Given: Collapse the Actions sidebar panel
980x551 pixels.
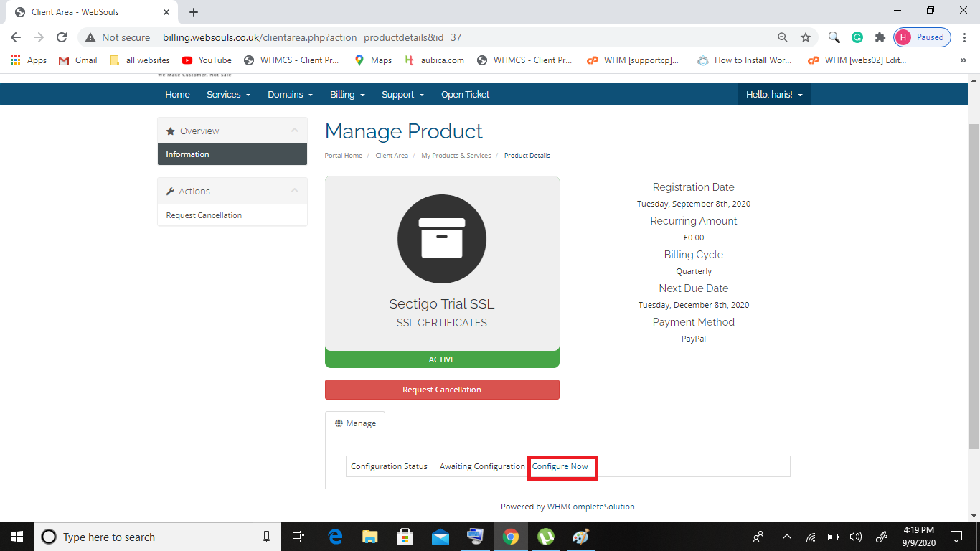Looking at the screenshot, I should point(294,191).
